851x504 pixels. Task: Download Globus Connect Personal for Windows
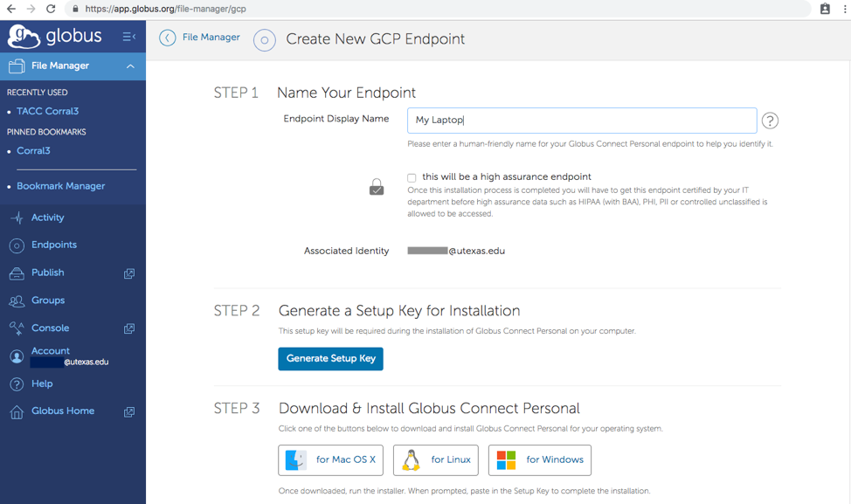(540, 460)
